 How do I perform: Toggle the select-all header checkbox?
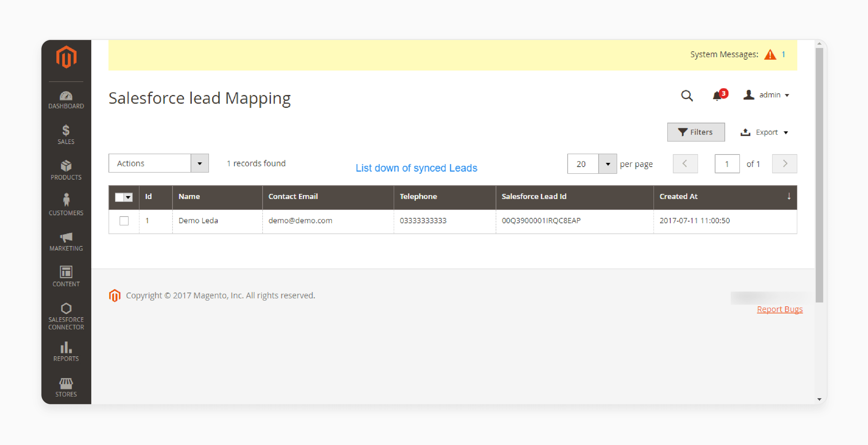pyautogui.click(x=119, y=197)
